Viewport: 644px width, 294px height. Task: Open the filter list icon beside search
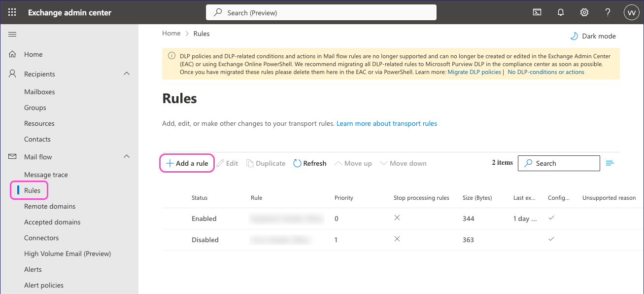click(610, 163)
